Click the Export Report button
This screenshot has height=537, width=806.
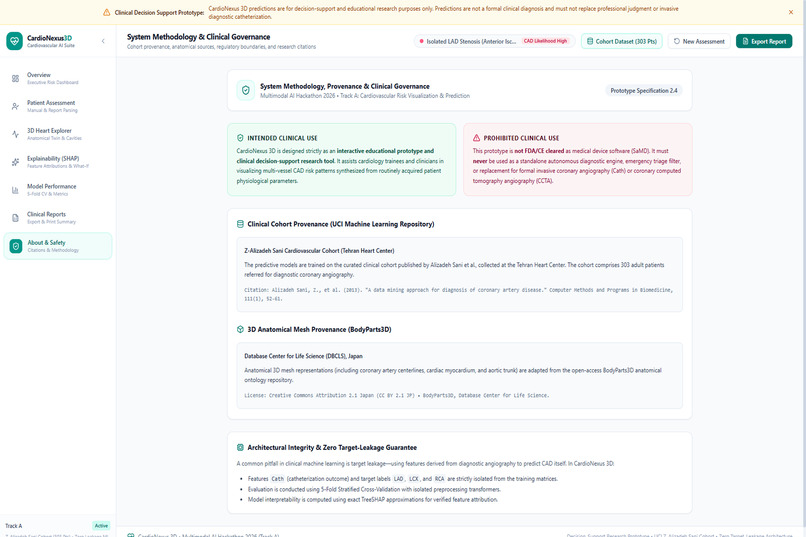pos(764,41)
